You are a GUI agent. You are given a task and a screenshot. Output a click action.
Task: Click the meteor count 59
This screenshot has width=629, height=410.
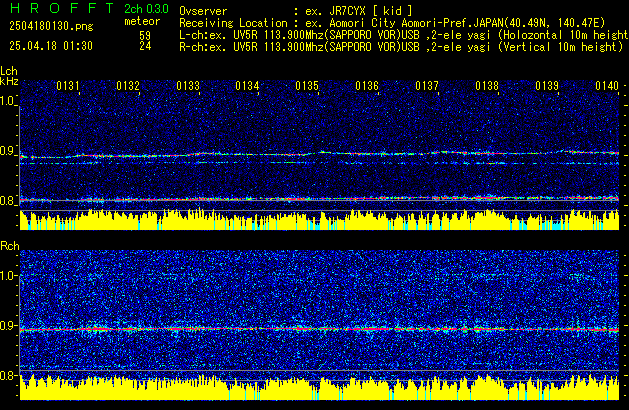145,35
